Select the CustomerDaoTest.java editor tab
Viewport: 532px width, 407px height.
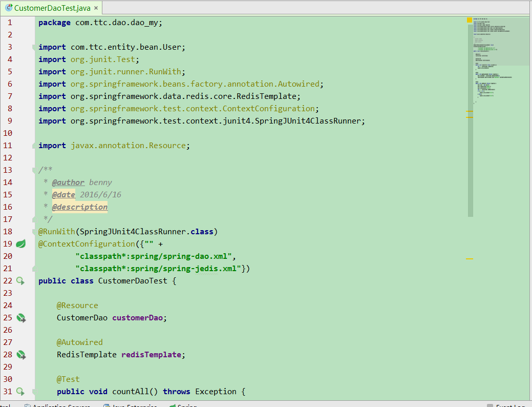[x=51, y=8]
